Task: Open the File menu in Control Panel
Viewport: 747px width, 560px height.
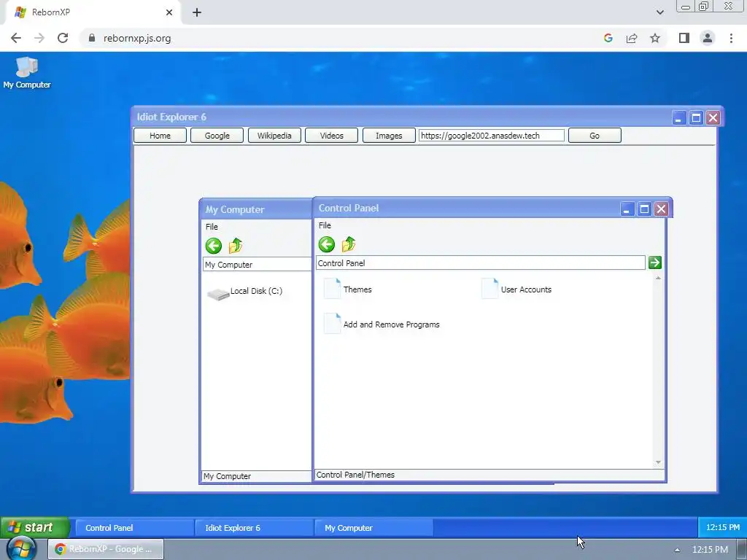Action: point(325,225)
